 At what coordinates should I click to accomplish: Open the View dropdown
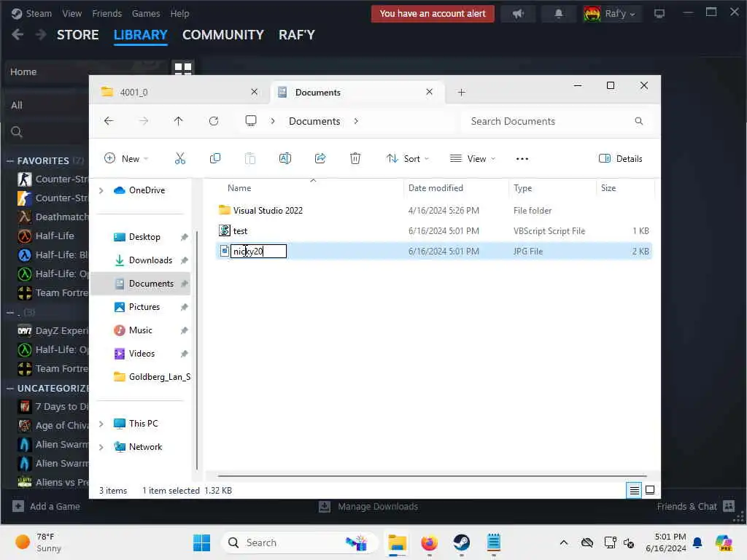pyautogui.click(x=473, y=158)
